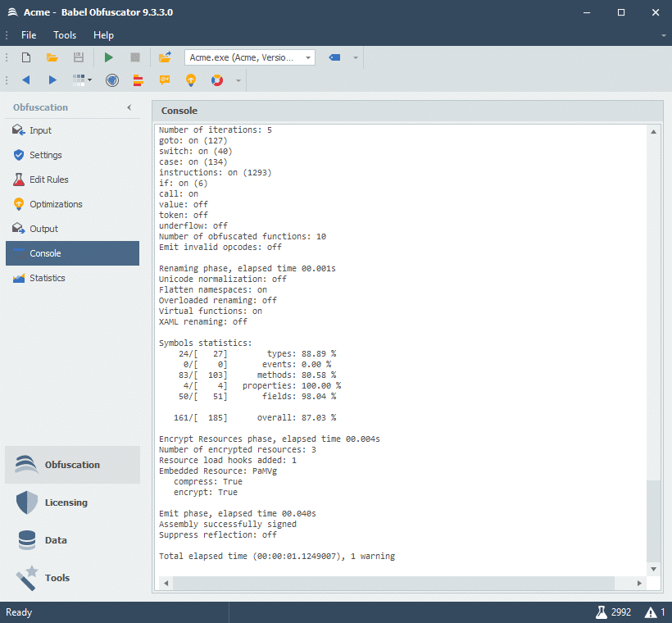Image resolution: width=672 pixels, height=623 pixels.
Task: Click horizontal scrollbar right arrow
Action: pyautogui.click(x=639, y=583)
